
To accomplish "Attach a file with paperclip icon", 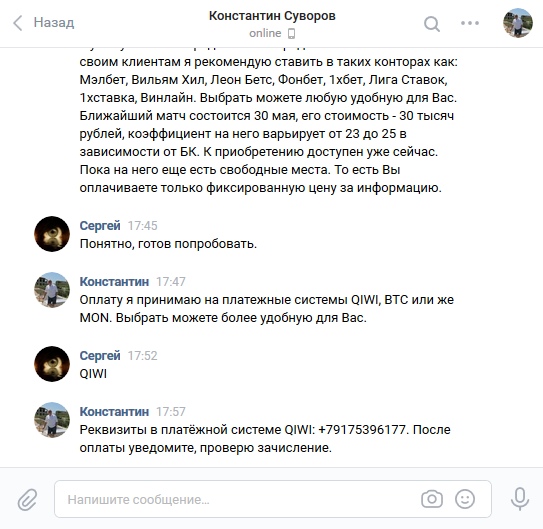I will 27,500.
